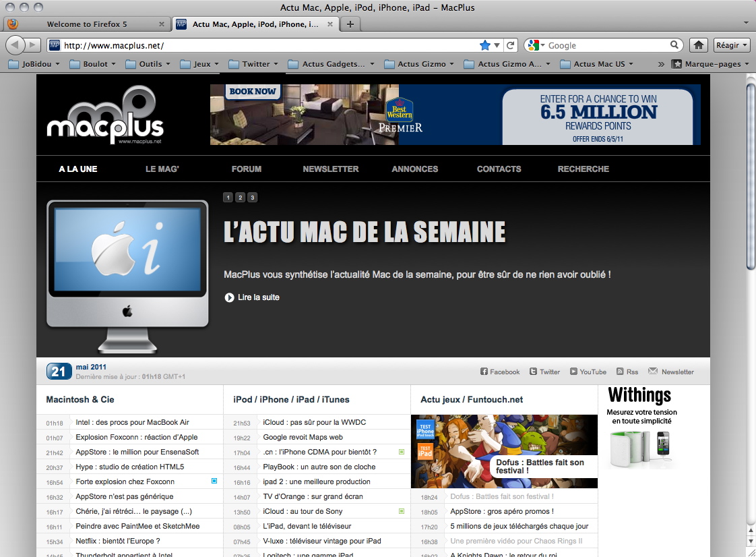The height and width of the screenshot is (557, 756).
Task: Click green marker beside iCloud au tour de Sony
Action: [x=401, y=510]
